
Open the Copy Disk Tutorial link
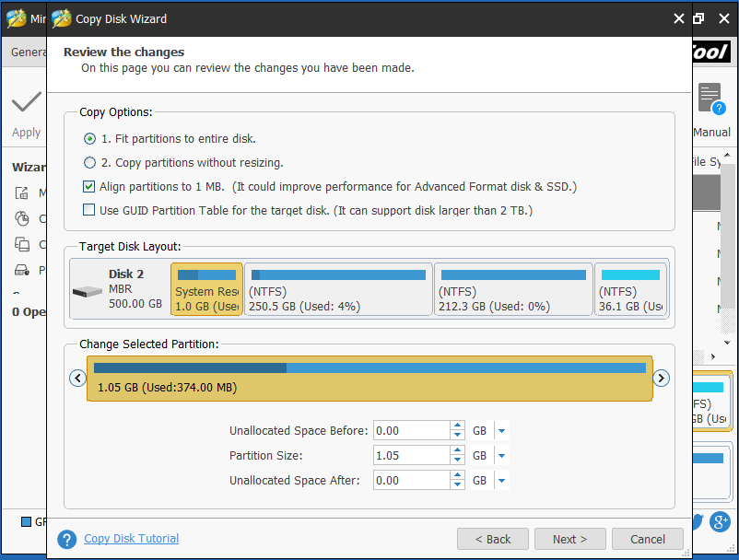click(x=131, y=538)
